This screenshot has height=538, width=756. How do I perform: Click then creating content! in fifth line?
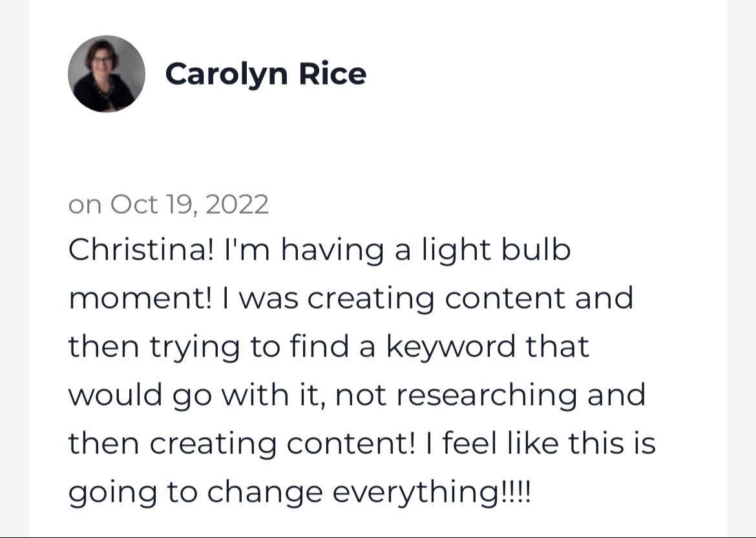point(241,444)
